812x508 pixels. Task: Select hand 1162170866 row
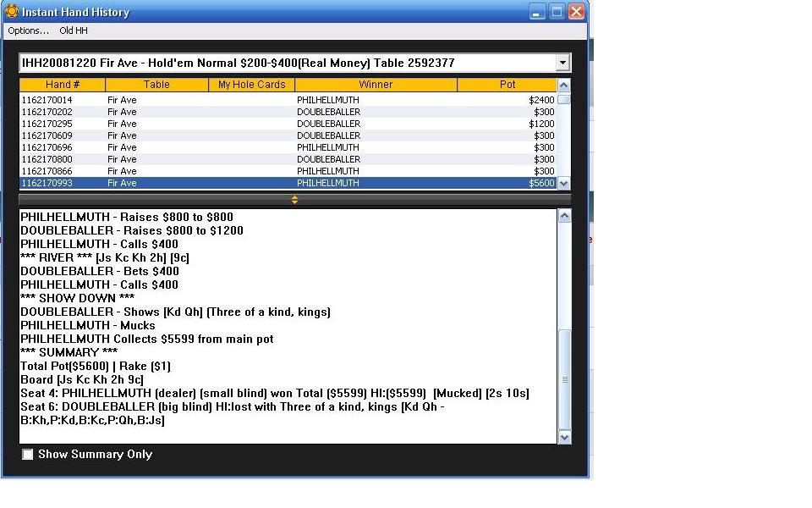[x=288, y=172]
